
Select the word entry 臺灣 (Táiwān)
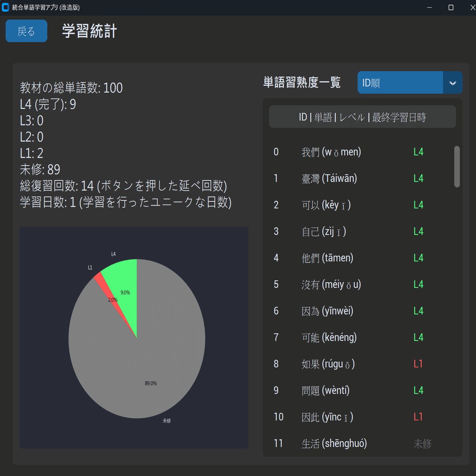tap(329, 178)
